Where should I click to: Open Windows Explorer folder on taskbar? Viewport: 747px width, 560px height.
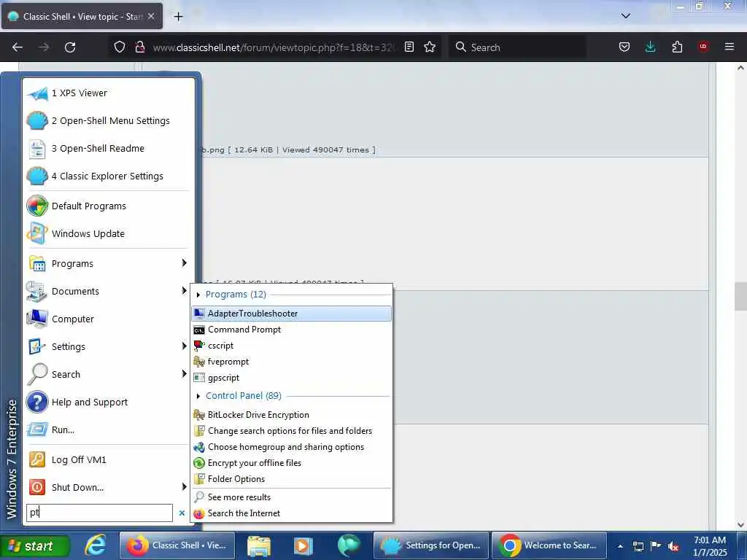tap(259, 545)
